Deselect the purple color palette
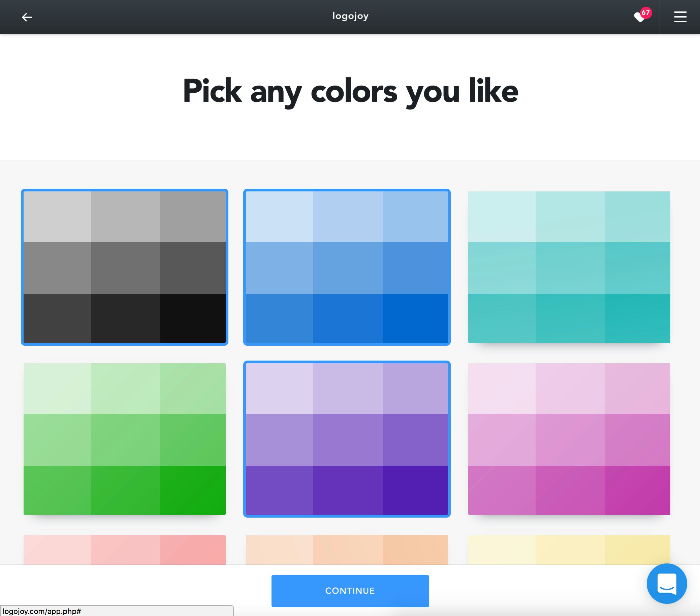The height and width of the screenshot is (616, 700). point(347,439)
